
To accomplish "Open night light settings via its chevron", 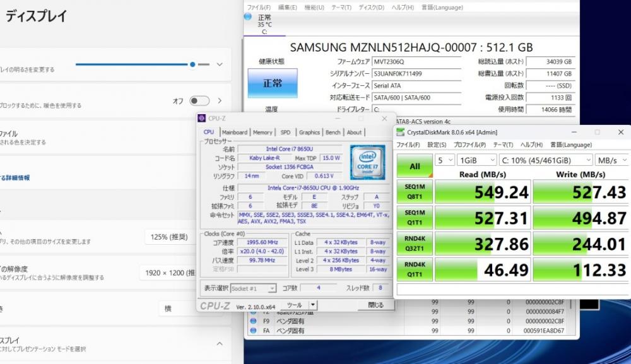I will tap(220, 100).
